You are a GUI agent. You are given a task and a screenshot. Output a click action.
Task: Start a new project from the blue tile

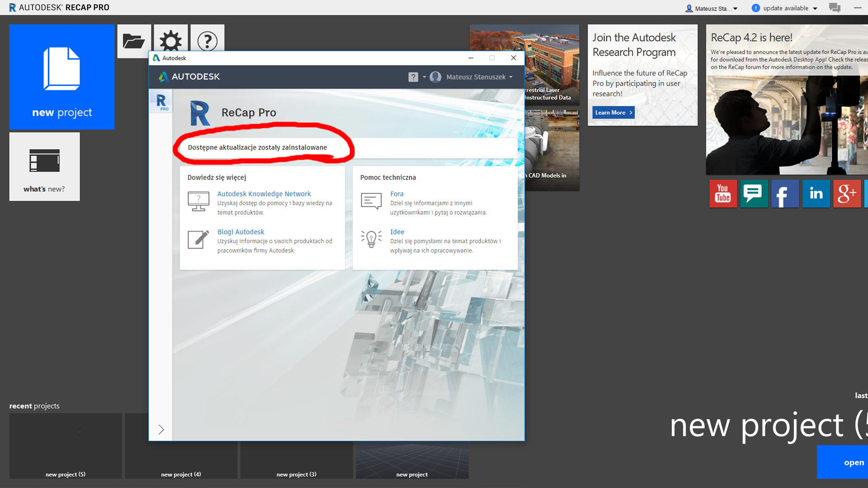coord(61,77)
